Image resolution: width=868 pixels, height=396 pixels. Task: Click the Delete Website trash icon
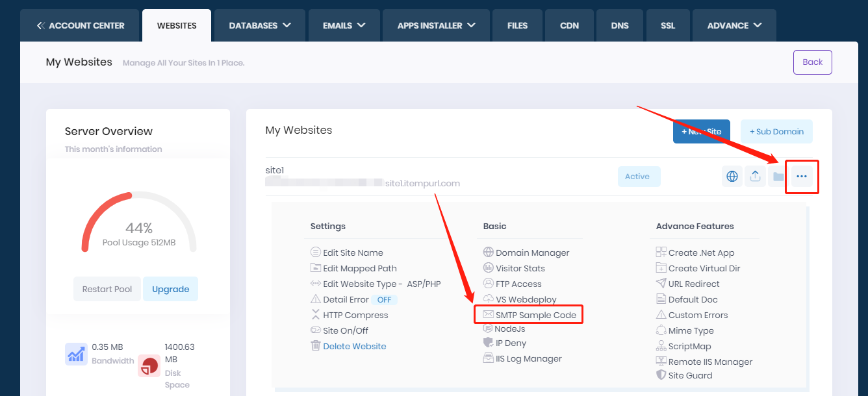click(316, 346)
